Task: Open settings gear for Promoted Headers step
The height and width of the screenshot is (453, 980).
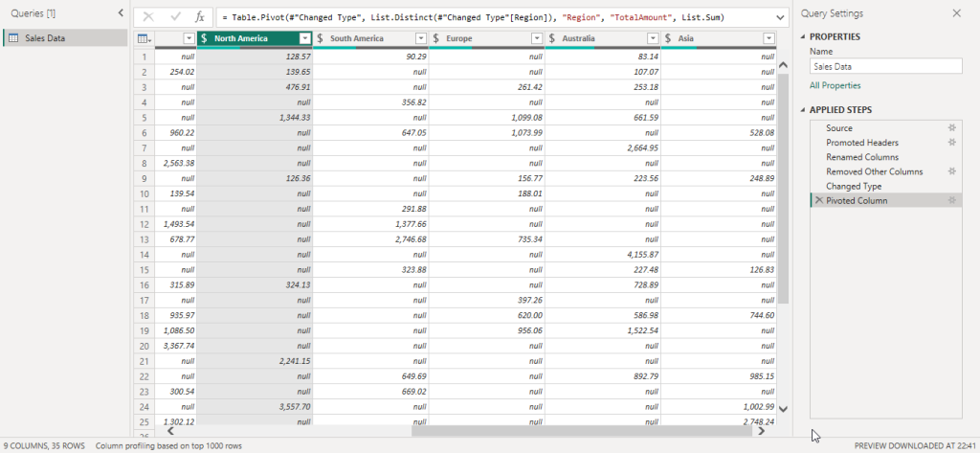Action: (x=952, y=142)
